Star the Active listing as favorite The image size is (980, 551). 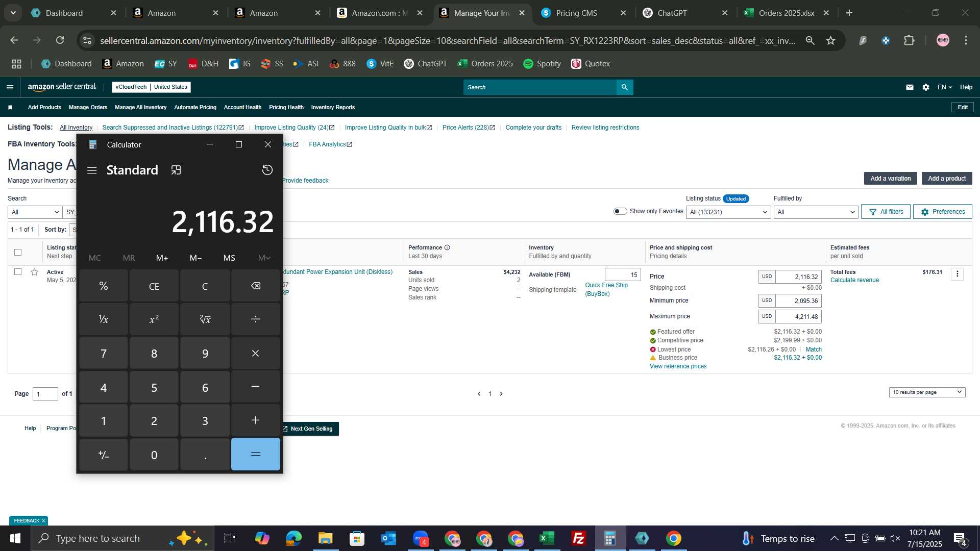(x=34, y=272)
